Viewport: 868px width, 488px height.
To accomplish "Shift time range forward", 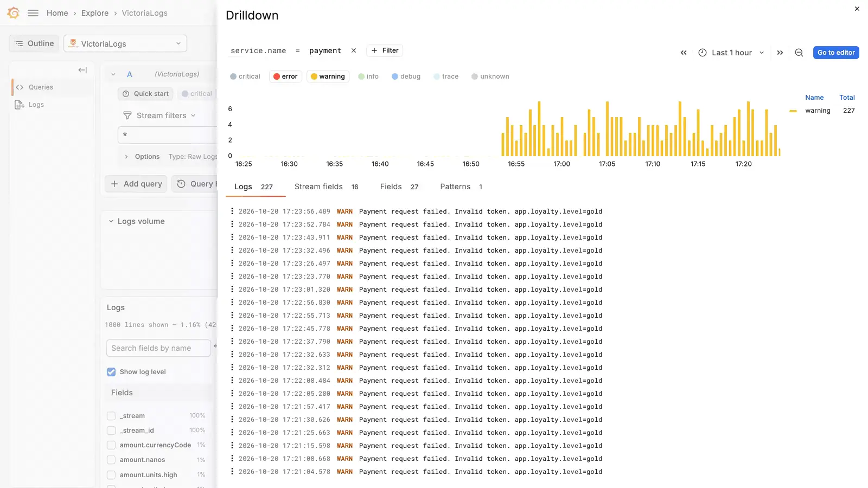I will (x=780, y=53).
